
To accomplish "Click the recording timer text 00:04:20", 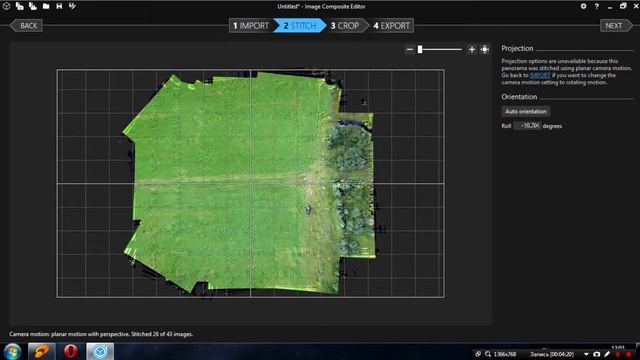I will click(x=562, y=354).
